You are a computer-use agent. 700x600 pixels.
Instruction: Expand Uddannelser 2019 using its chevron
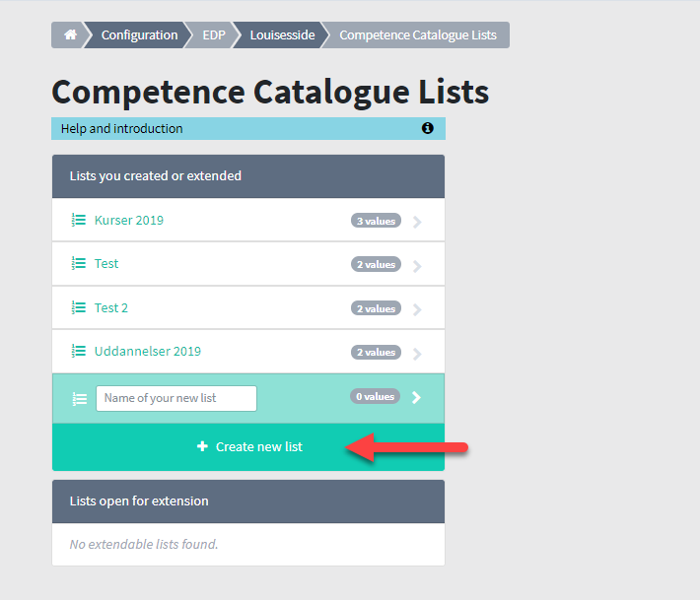(x=417, y=354)
